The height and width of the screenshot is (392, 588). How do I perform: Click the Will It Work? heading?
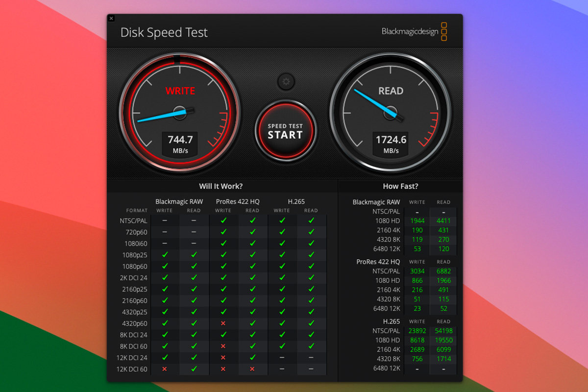(x=220, y=186)
